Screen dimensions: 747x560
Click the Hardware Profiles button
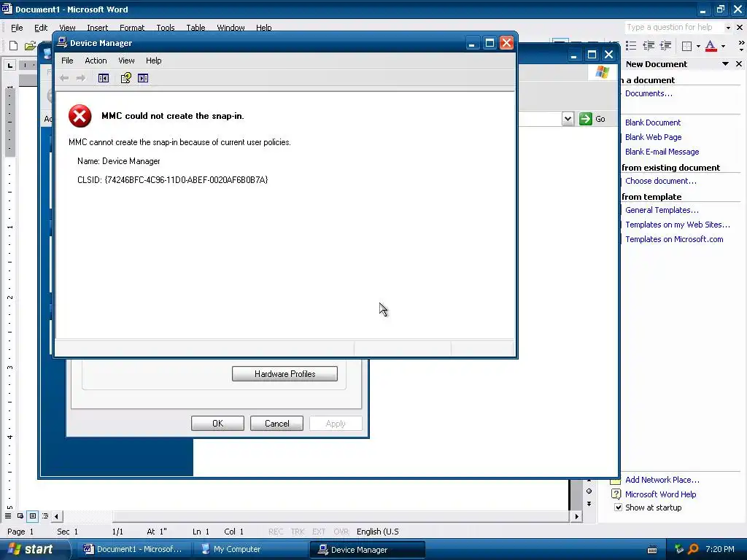coord(285,374)
